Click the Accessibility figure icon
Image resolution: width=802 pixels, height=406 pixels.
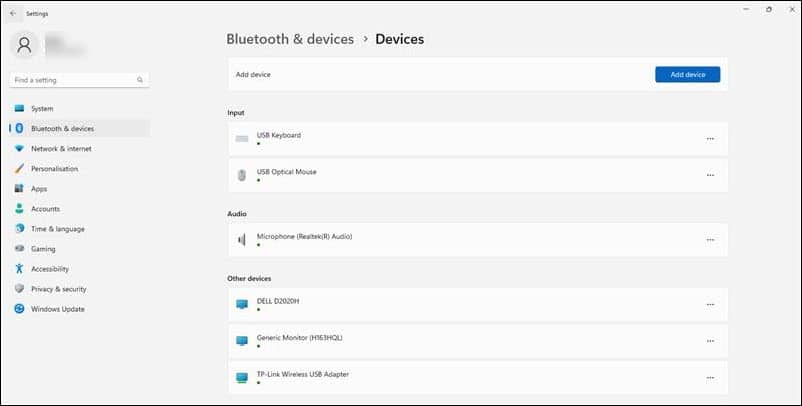19,268
